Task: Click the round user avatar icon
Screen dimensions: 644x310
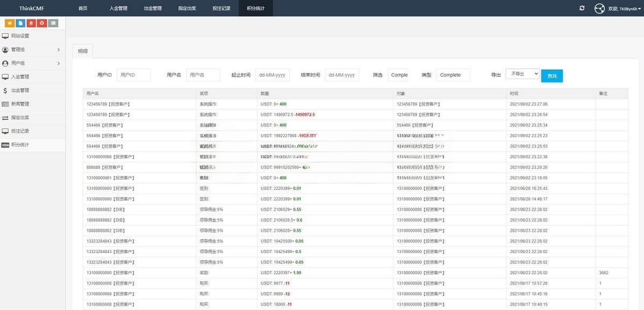Action: pos(599,9)
